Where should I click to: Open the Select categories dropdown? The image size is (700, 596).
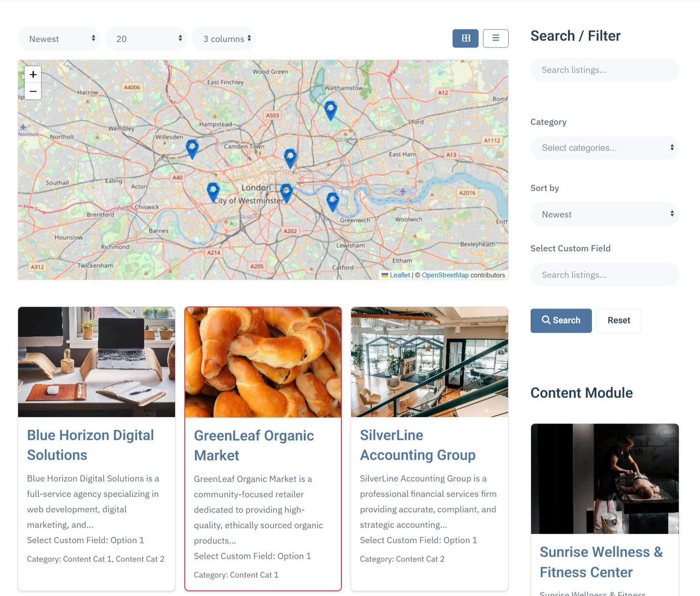point(605,148)
